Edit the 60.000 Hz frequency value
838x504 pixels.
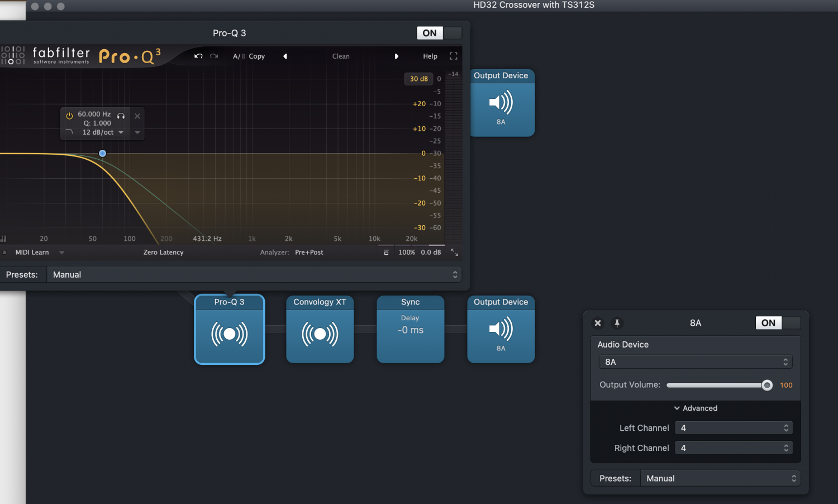point(94,114)
